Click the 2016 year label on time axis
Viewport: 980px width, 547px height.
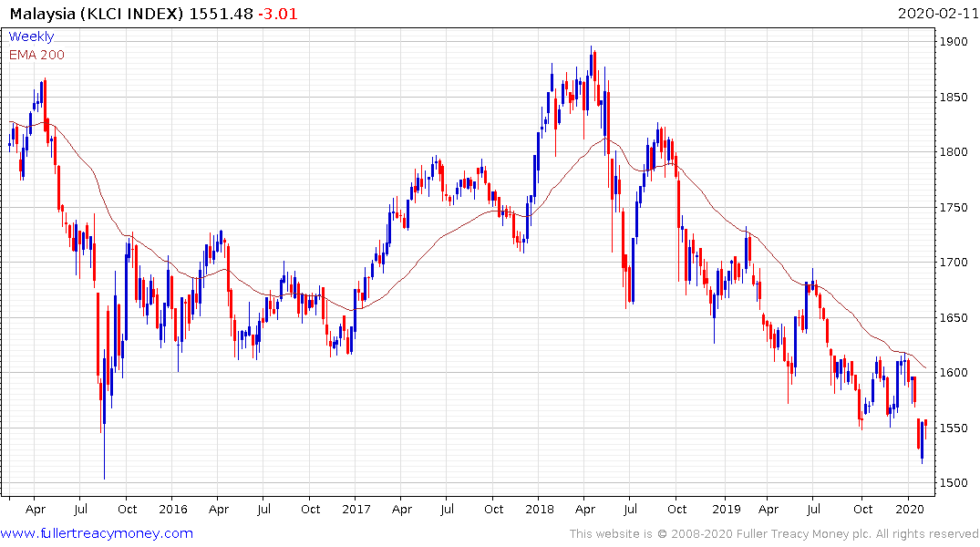tap(173, 509)
